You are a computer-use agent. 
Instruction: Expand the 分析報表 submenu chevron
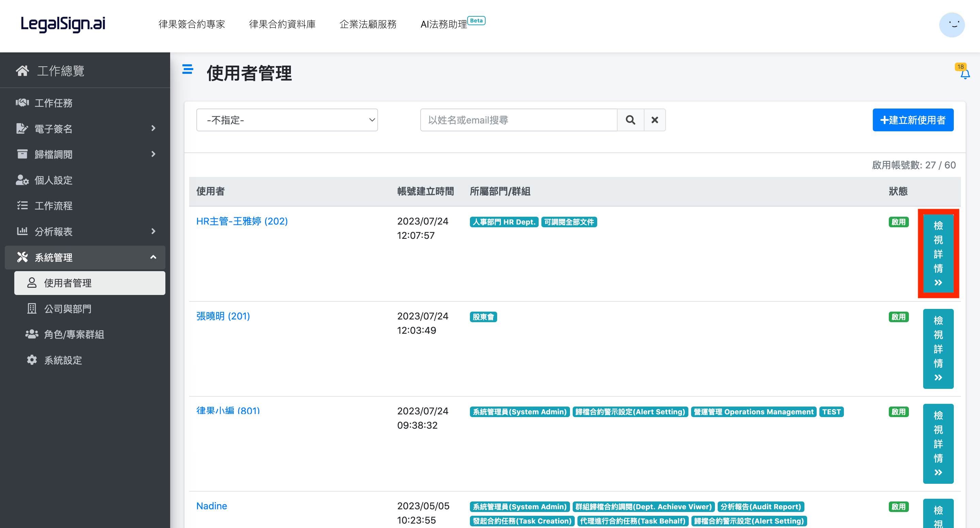click(153, 231)
